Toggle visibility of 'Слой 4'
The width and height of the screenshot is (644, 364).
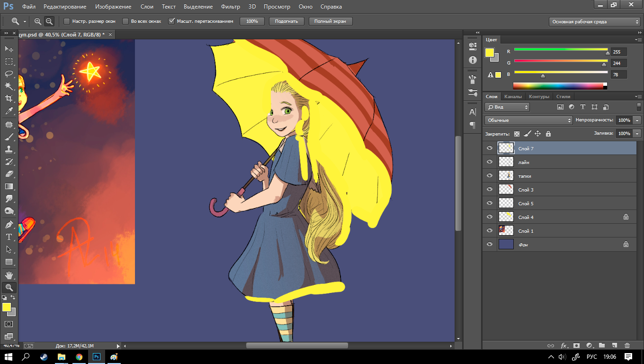pos(490,217)
